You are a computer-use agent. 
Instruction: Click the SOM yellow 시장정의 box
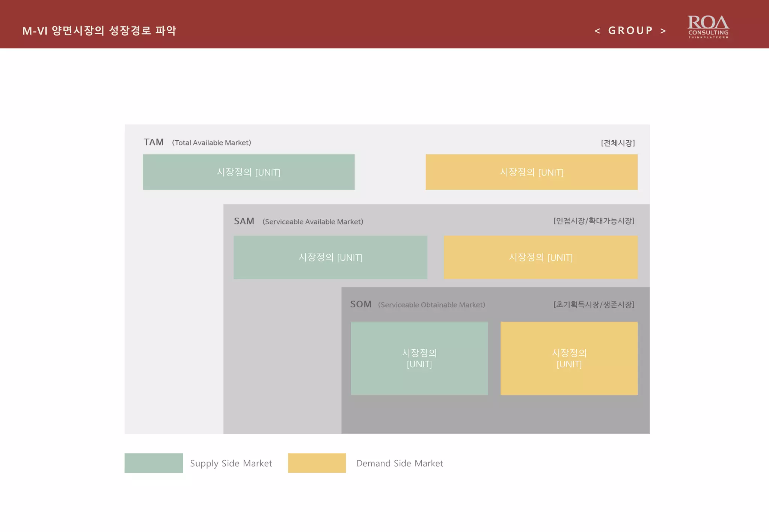tap(569, 358)
